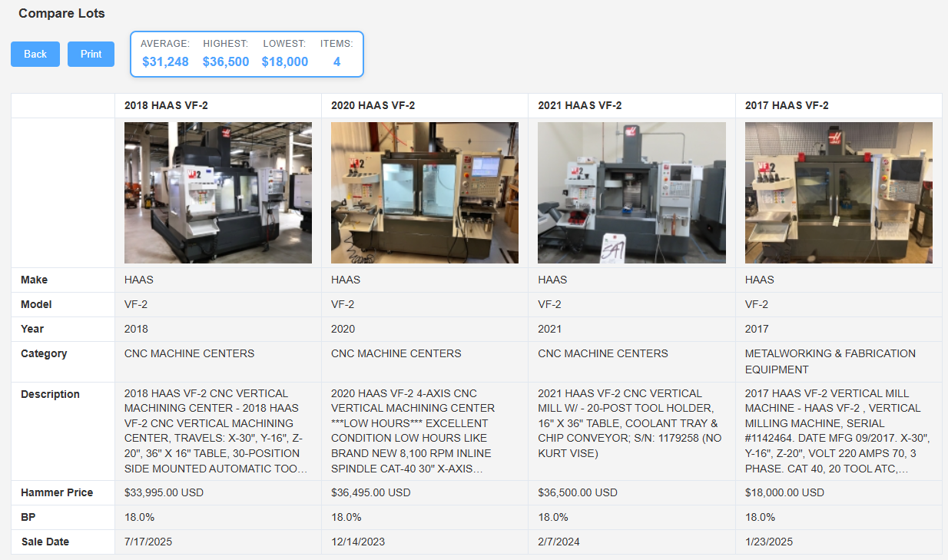
Task: Click the average price $31,248
Action: [x=165, y=62]
